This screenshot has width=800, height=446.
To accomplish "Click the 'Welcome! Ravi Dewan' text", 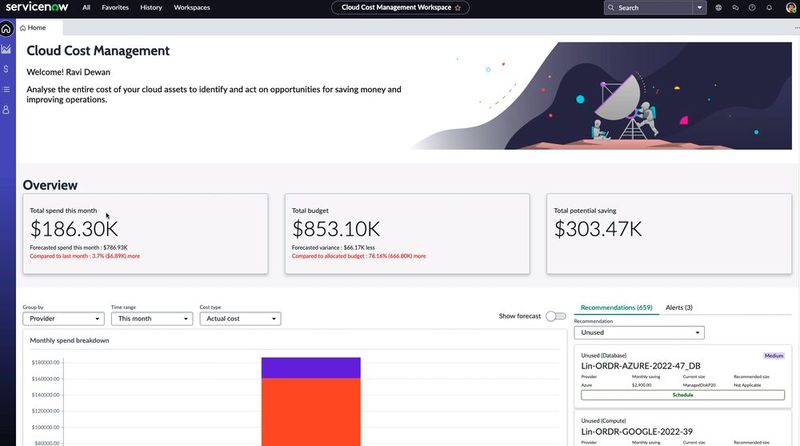I will (68, 72).
